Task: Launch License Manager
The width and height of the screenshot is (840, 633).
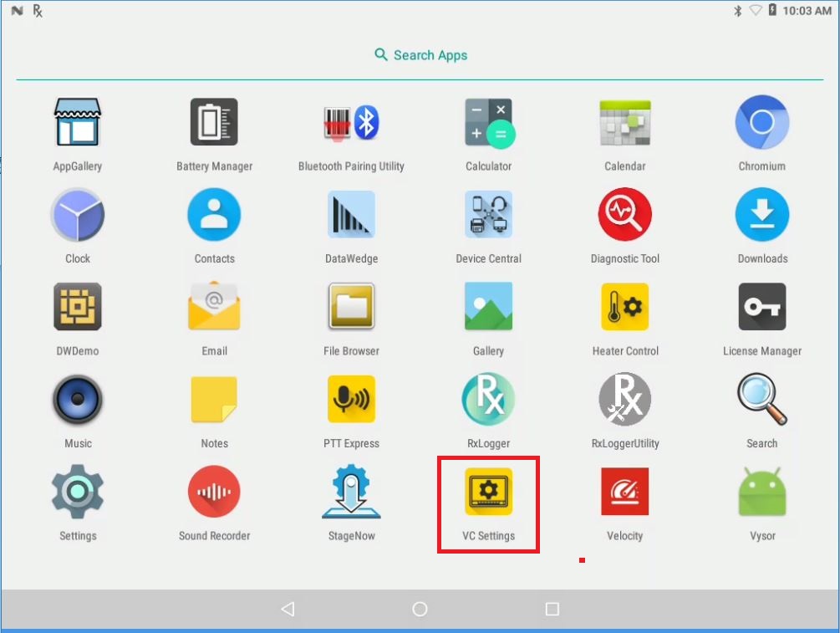Action: 761,307
